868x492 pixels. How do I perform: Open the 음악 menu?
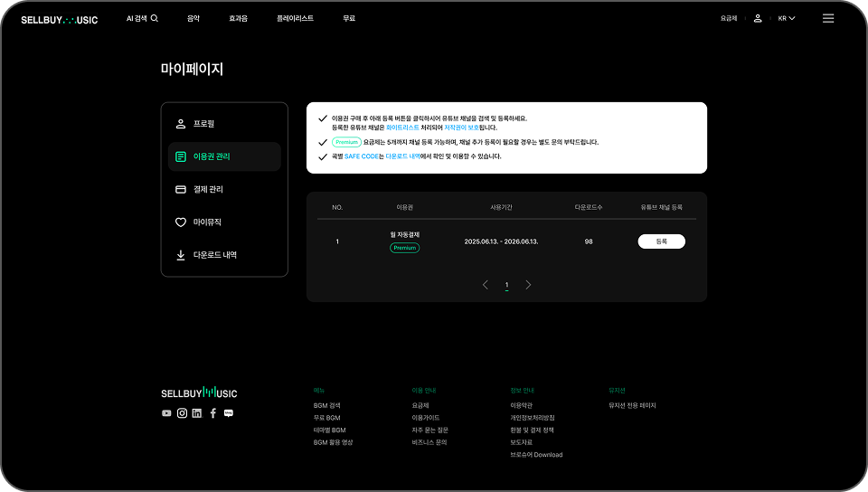point(193,18)
